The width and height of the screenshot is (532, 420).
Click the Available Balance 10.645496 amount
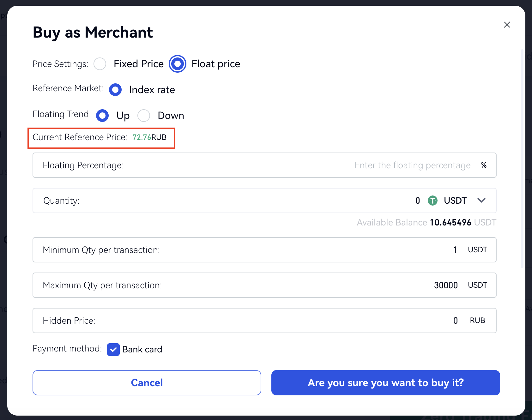[x=450, y=223]
